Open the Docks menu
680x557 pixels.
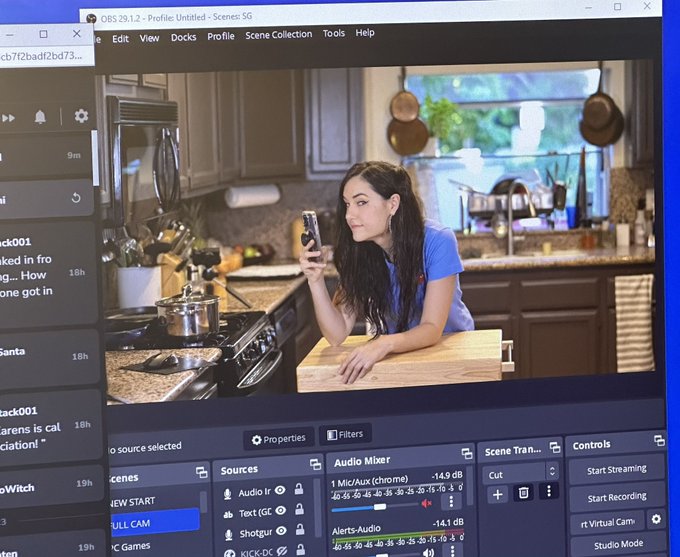tap(183, 37)
